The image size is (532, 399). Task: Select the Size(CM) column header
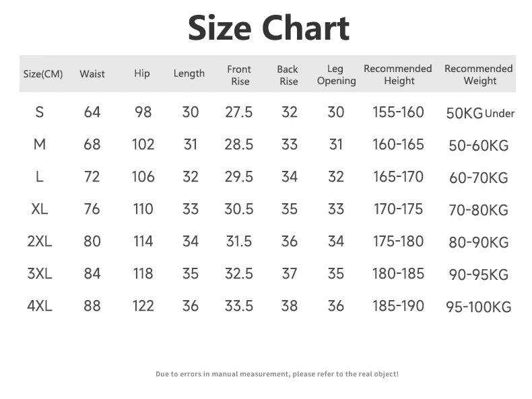click(42, 74)
